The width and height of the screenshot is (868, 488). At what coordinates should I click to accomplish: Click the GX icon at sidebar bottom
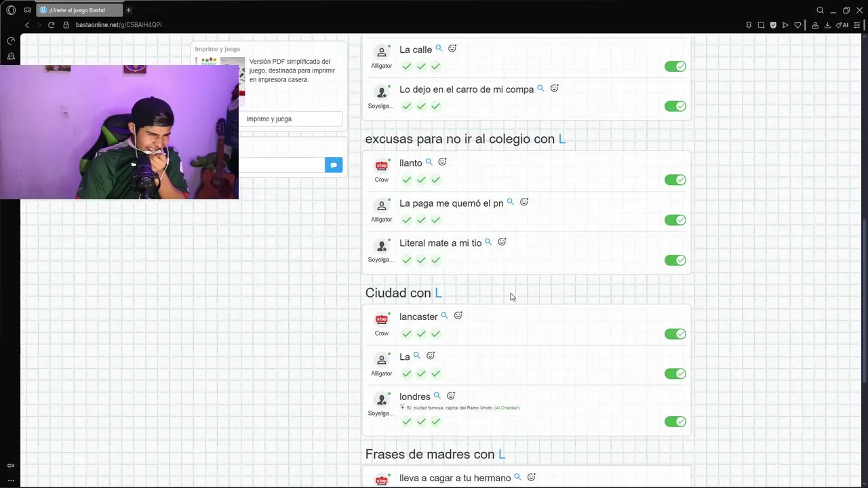tap(11, 466)
